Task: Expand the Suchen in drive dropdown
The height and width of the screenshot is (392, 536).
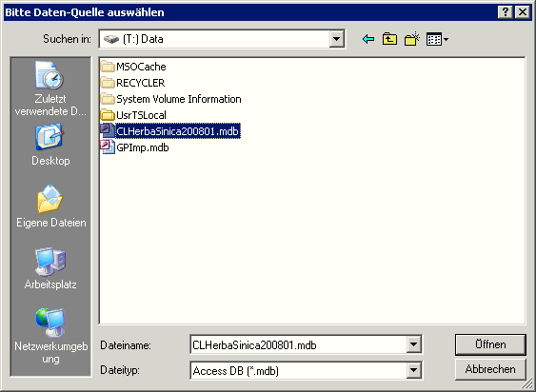Action: 336,39
